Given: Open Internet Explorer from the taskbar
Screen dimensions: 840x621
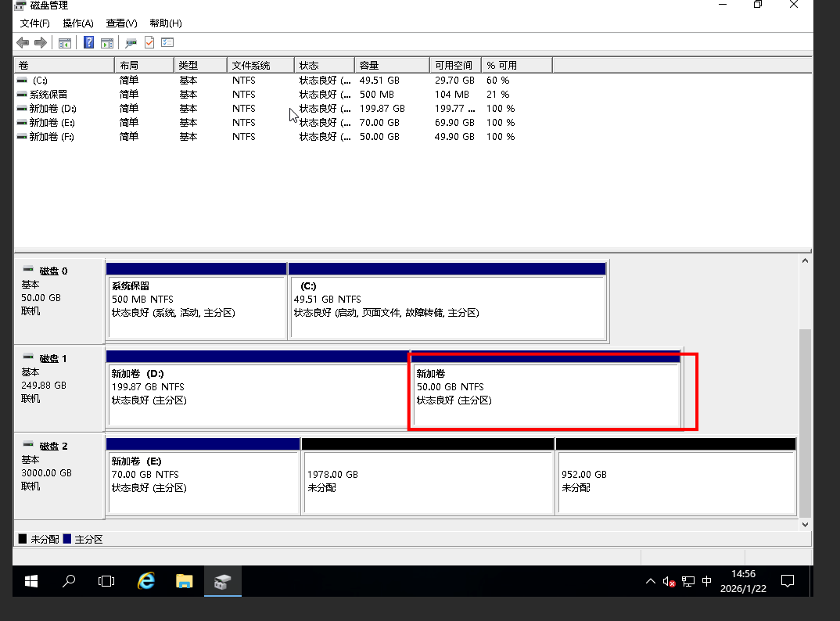Looking at the screenshot, I should (x=146, y=581).
